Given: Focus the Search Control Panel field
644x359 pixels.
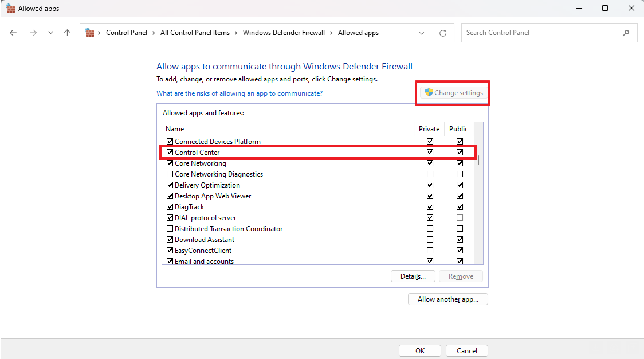Looking at the screenshot, I should click(x=549, y=33).
